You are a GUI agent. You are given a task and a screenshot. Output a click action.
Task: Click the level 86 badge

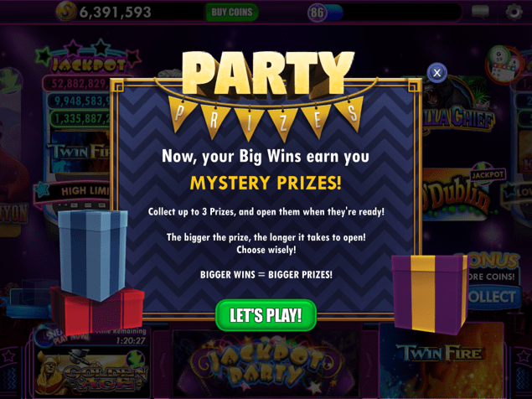tap(317, 13)
